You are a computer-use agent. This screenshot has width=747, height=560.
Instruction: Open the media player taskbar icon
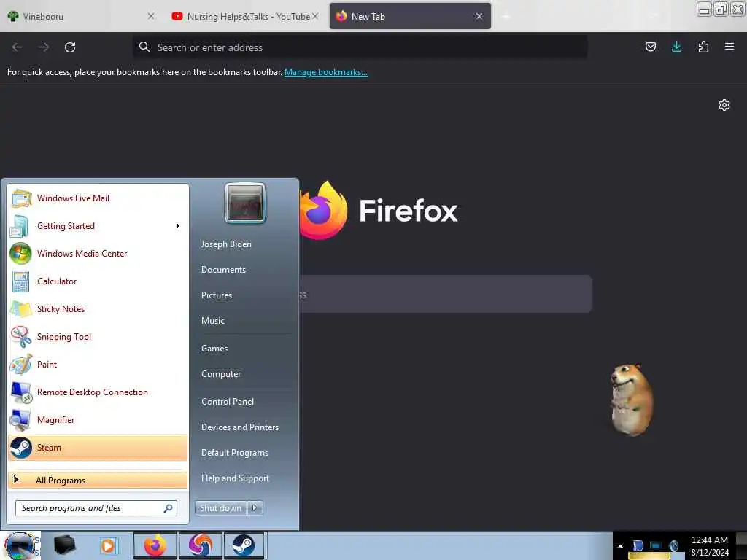coord(108,545)
